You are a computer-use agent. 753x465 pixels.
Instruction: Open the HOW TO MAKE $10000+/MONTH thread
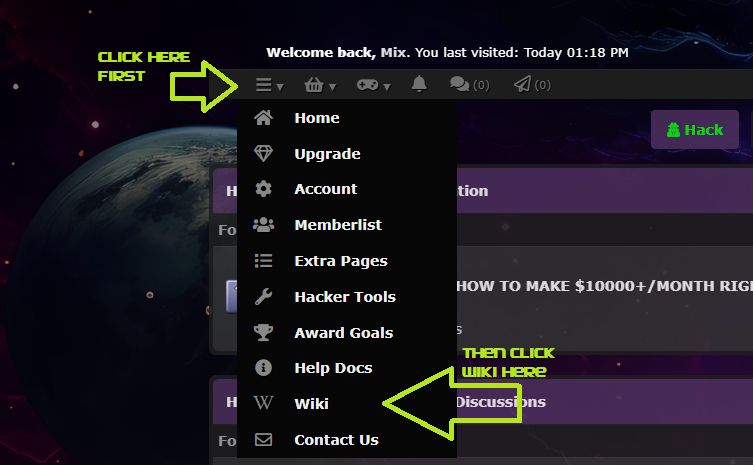[x=604, y=286]
